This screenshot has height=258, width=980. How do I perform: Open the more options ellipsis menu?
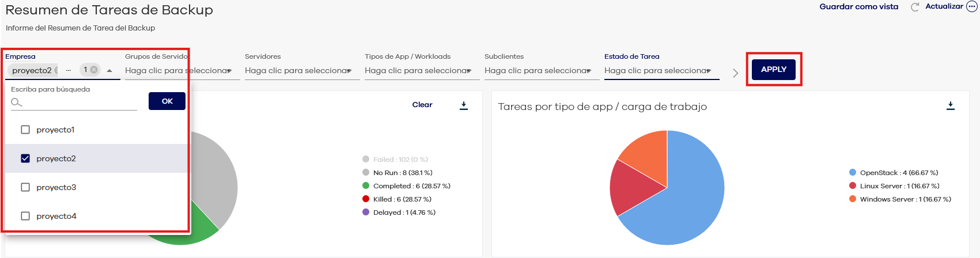972,6
